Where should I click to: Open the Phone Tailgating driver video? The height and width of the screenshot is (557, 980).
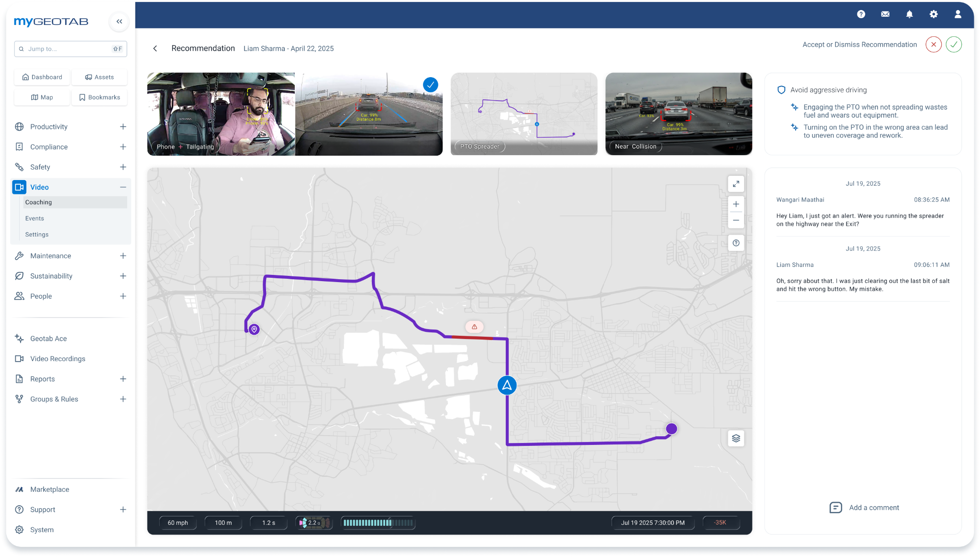tap(221, 114)
